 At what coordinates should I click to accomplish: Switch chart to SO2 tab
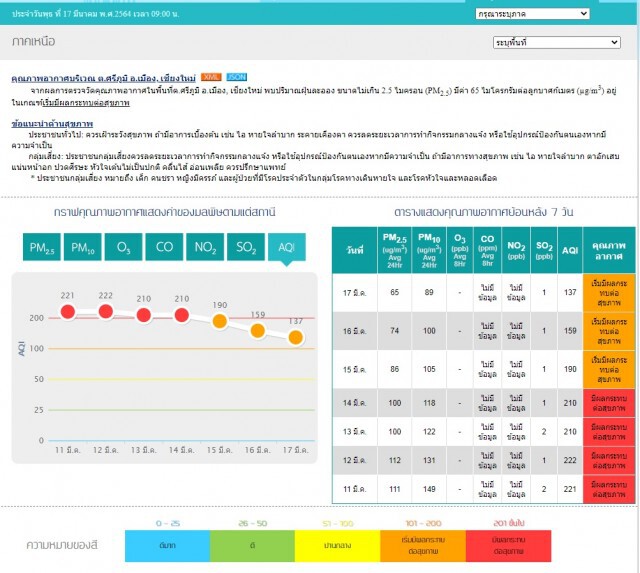click(x=246, y=247)
